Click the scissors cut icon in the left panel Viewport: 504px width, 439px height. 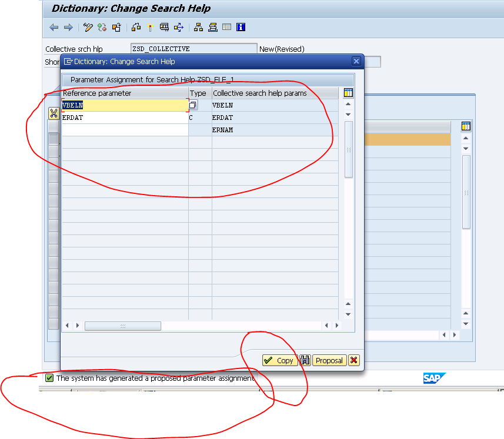54,114
